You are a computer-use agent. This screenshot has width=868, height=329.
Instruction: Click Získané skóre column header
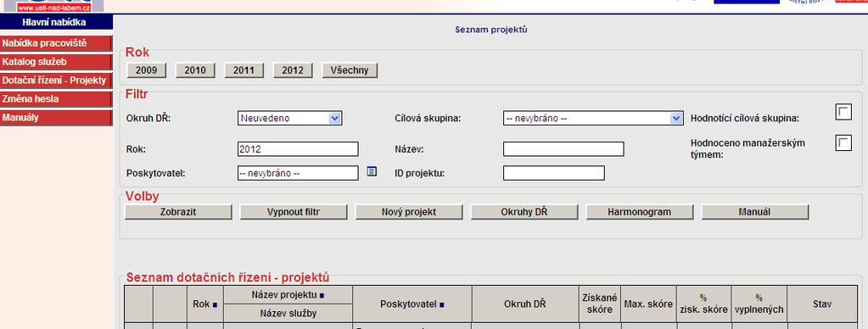click(600, 304)
